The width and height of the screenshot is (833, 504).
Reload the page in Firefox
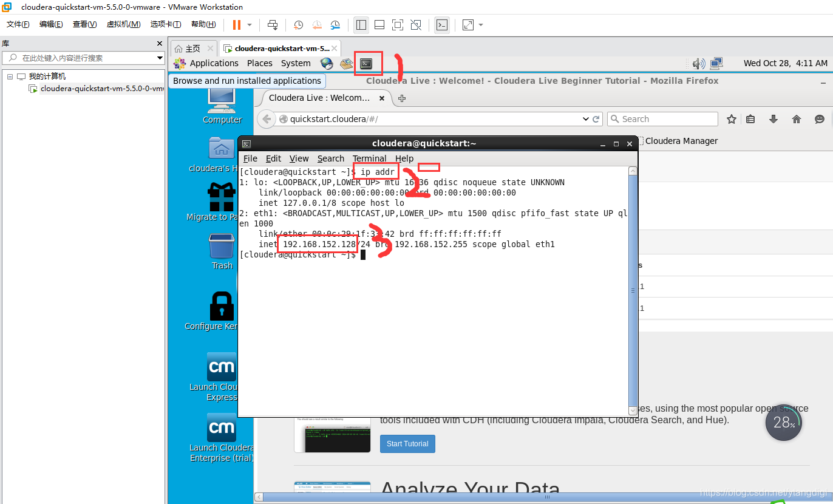[596, 119]
